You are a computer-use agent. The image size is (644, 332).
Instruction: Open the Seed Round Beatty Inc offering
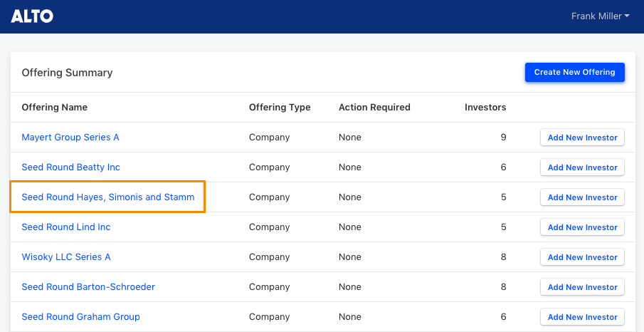pyautogui.click(x=70, y=167)
